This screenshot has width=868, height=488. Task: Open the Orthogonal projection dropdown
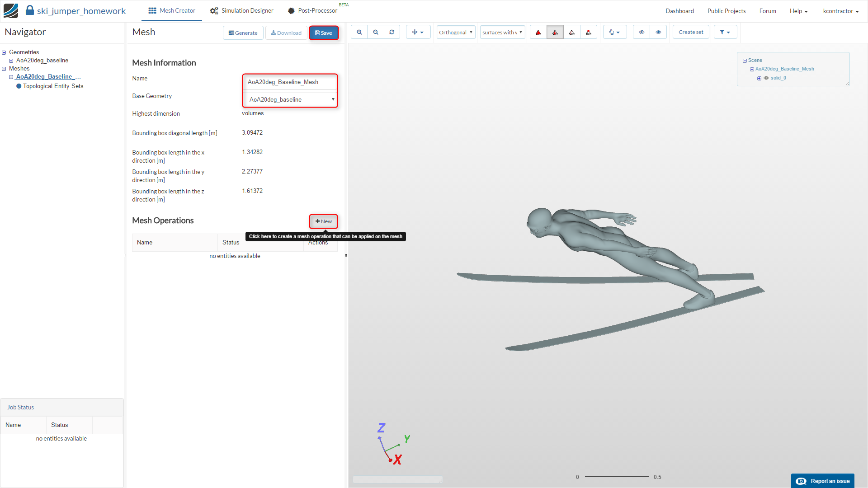[456, 32]
